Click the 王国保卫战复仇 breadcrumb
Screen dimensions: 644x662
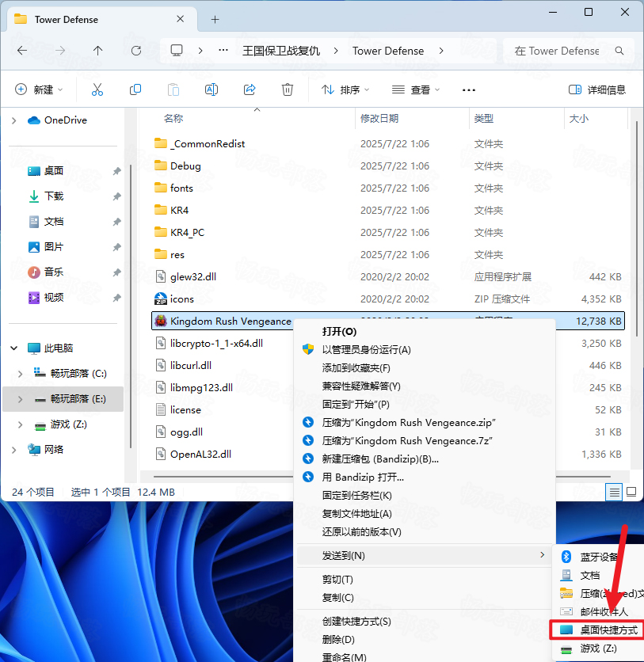[x=281, y=51]
